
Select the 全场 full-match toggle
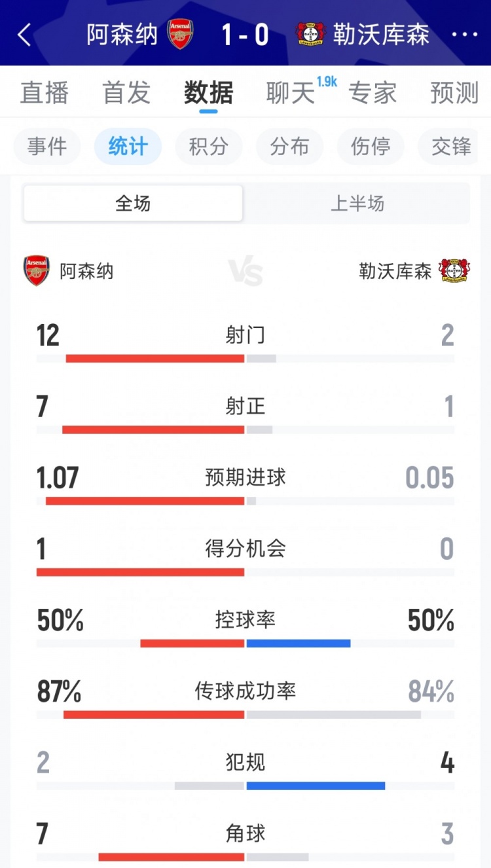pos(133,204)
